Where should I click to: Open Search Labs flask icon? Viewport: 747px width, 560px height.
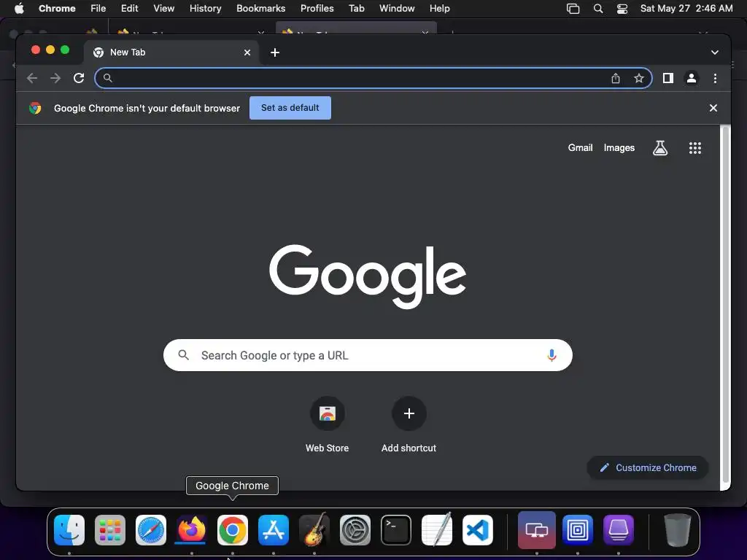pos(659,148)
